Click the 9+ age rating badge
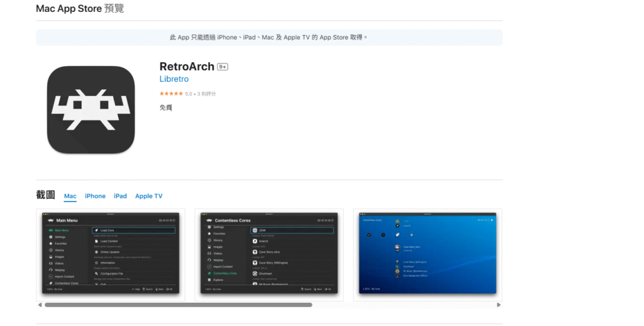 [222, 67]
